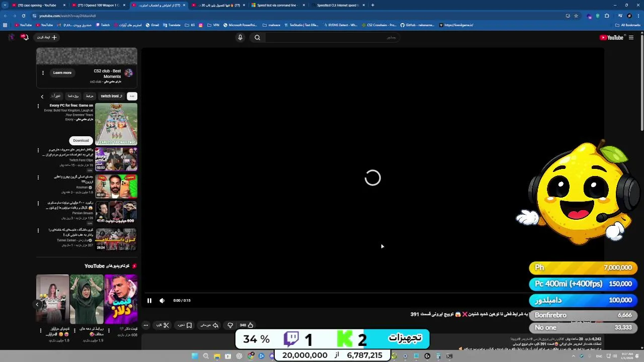644x362 pixels.
Task: Click Download on the Evony ad
Action: tap(80, 141)
